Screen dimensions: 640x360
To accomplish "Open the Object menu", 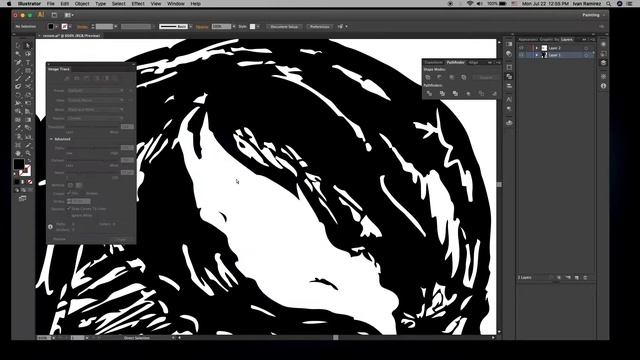I will 82,4.
